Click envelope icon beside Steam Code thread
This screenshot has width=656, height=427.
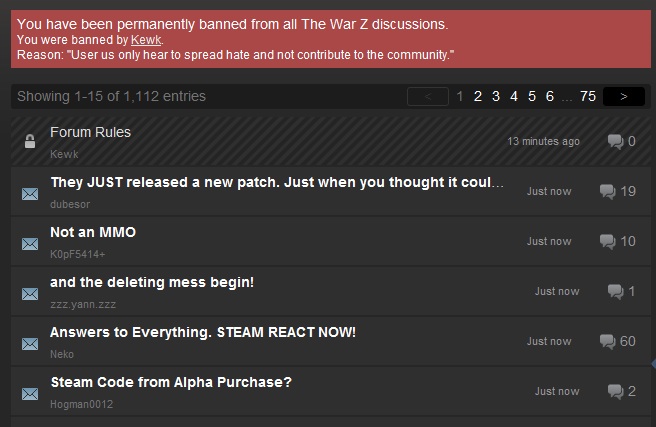pos(29,393)
